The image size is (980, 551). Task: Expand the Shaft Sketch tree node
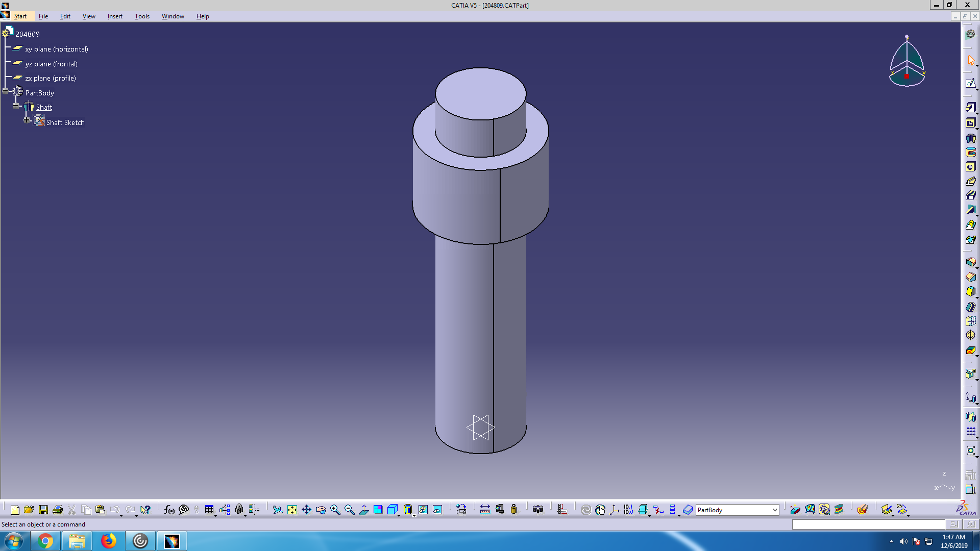point(27,120)
